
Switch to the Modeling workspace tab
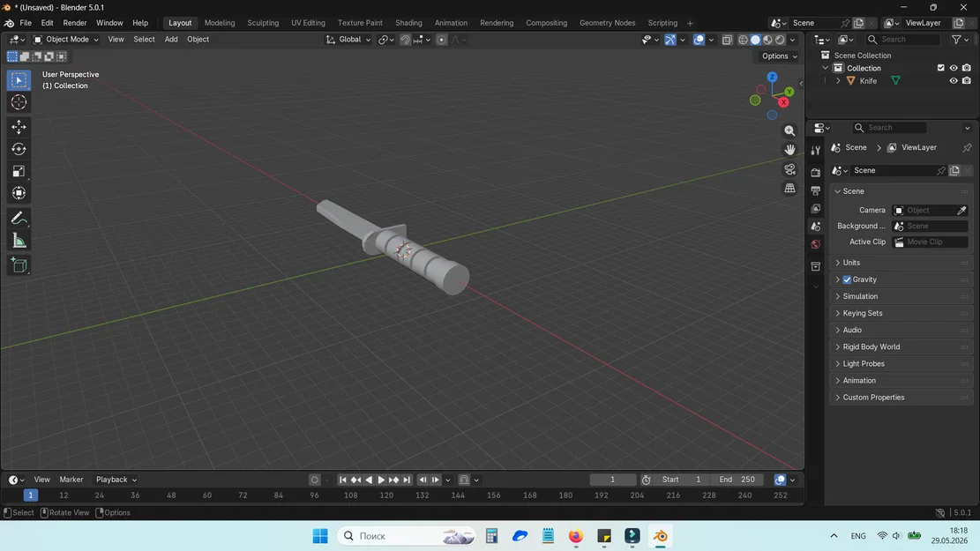point(220,23)
